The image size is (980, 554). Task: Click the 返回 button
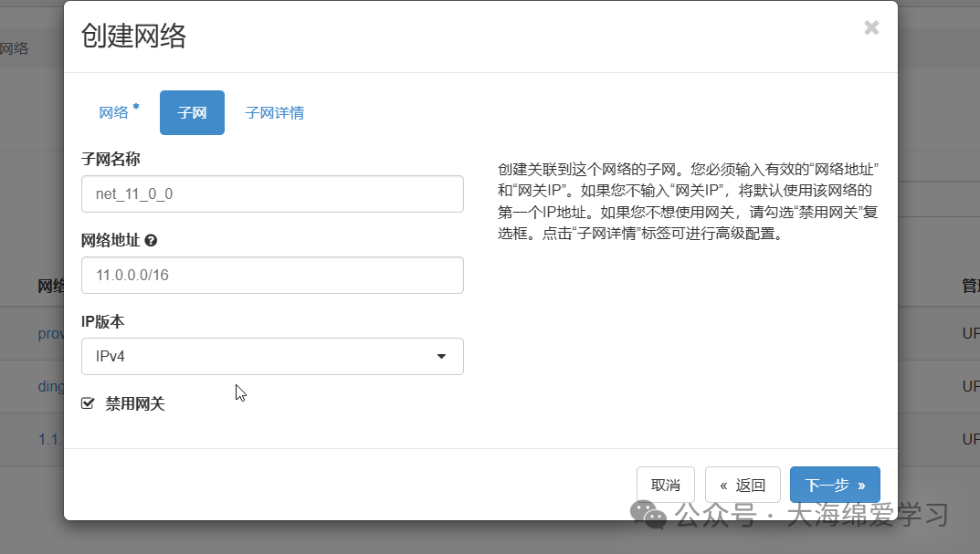(x=743, y=485)
